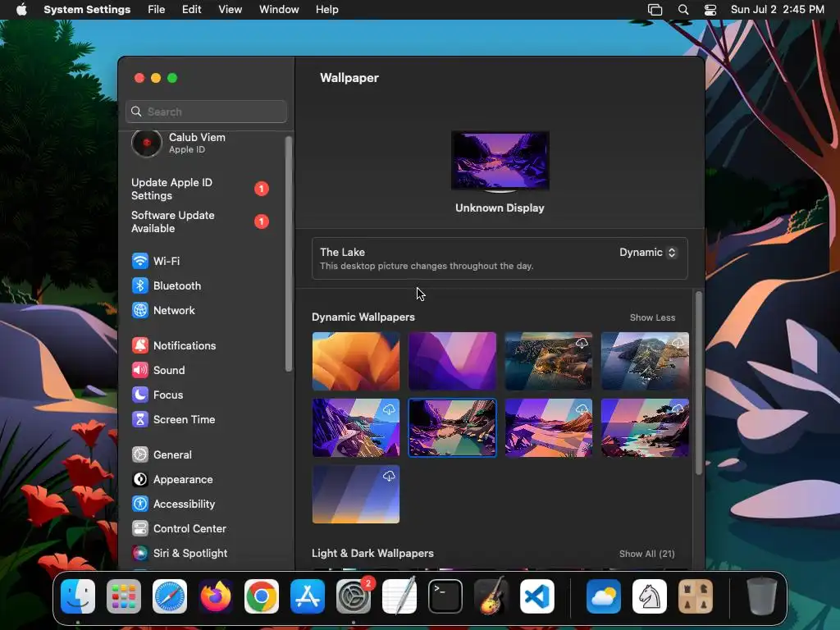The image size is (840, 630).
Task: Select the beach shoreline illustrated wallpaper
Action: (645, 427)
